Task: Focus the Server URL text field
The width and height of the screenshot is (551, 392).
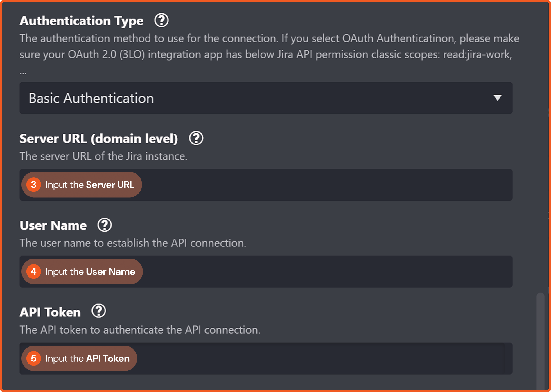Action: (320, 185)
